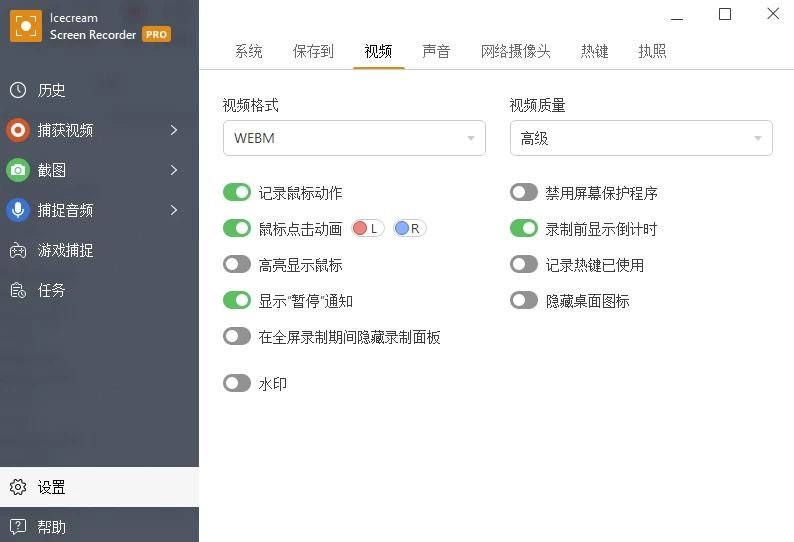Enable the 高亮显示鼠标 toggle
Screen dimensions: 794x542
point(237,265)
